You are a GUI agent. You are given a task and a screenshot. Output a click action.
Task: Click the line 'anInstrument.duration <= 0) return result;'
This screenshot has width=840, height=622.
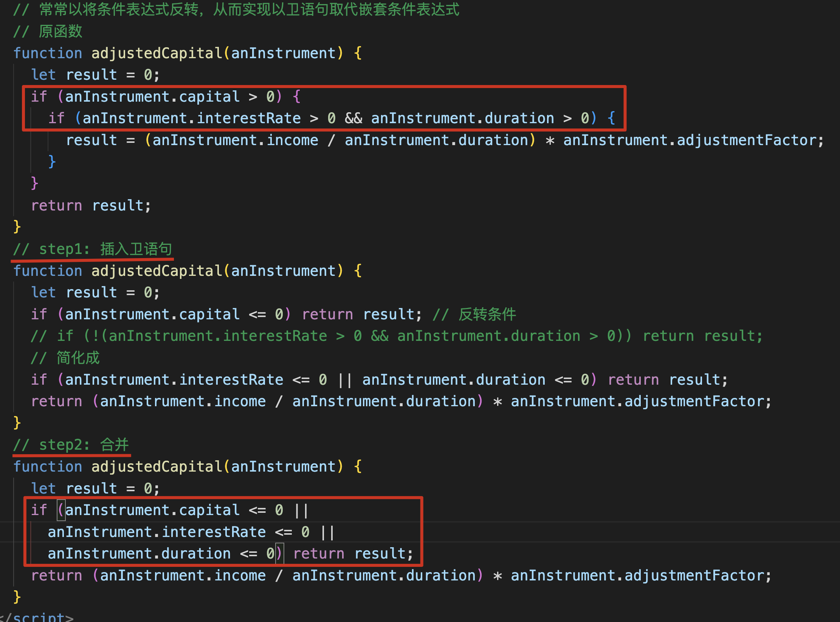click(231, 554)
